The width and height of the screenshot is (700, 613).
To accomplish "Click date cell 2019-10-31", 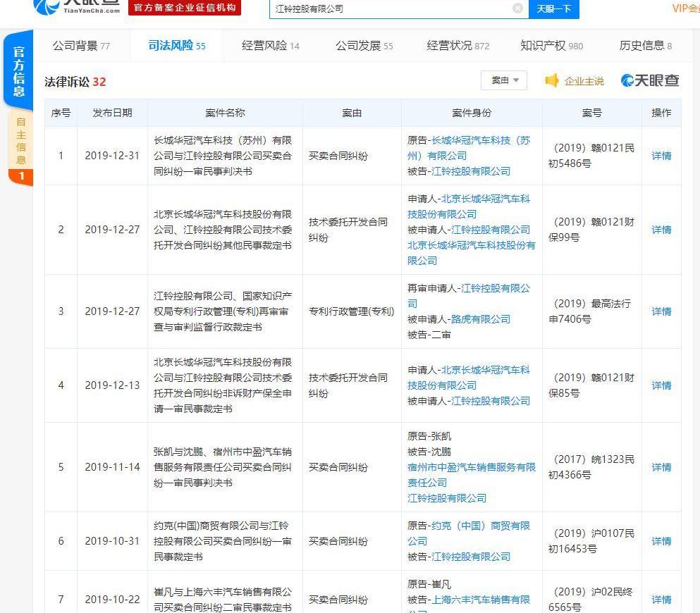I will point(112,541).
